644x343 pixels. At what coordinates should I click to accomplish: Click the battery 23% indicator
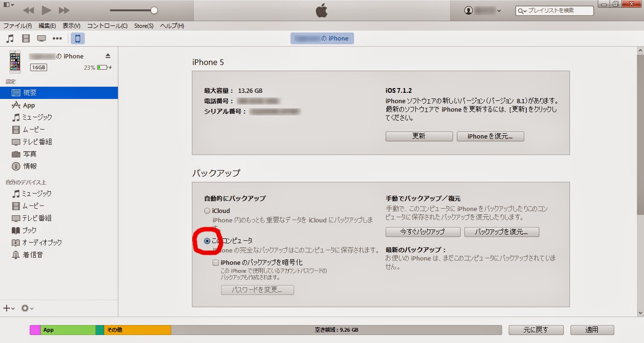98,67
